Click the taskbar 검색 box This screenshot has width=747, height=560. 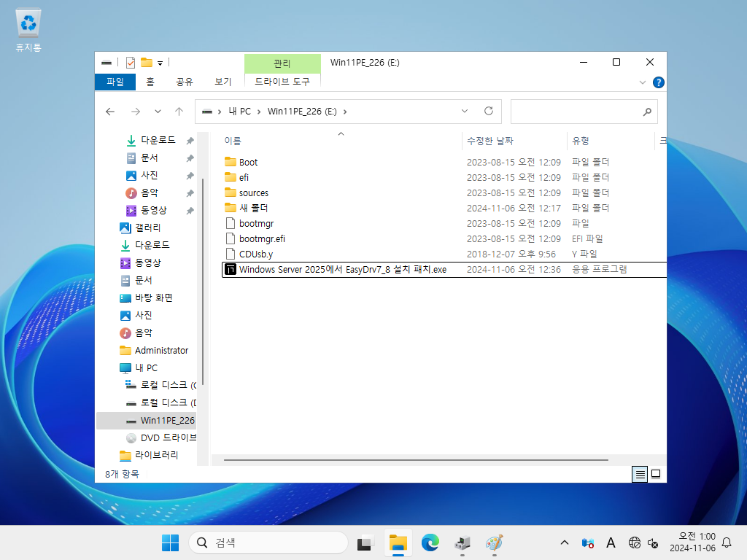(x=268, y=542)
